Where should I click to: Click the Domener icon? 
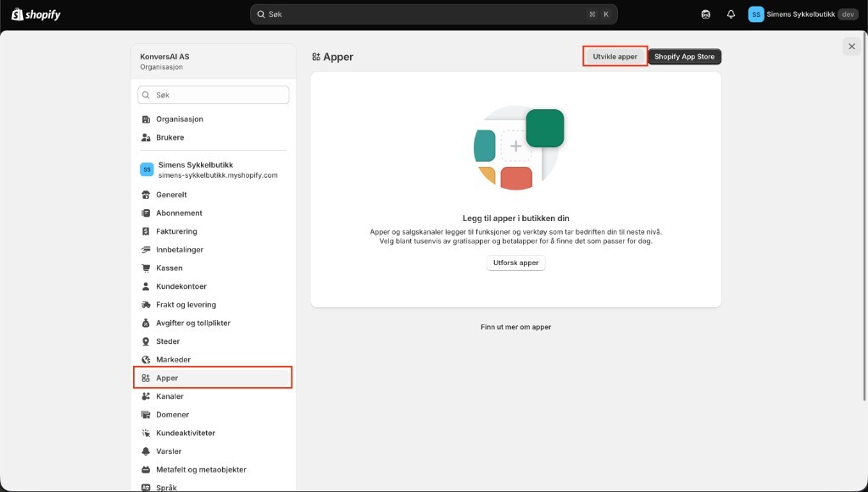point(146,415)
